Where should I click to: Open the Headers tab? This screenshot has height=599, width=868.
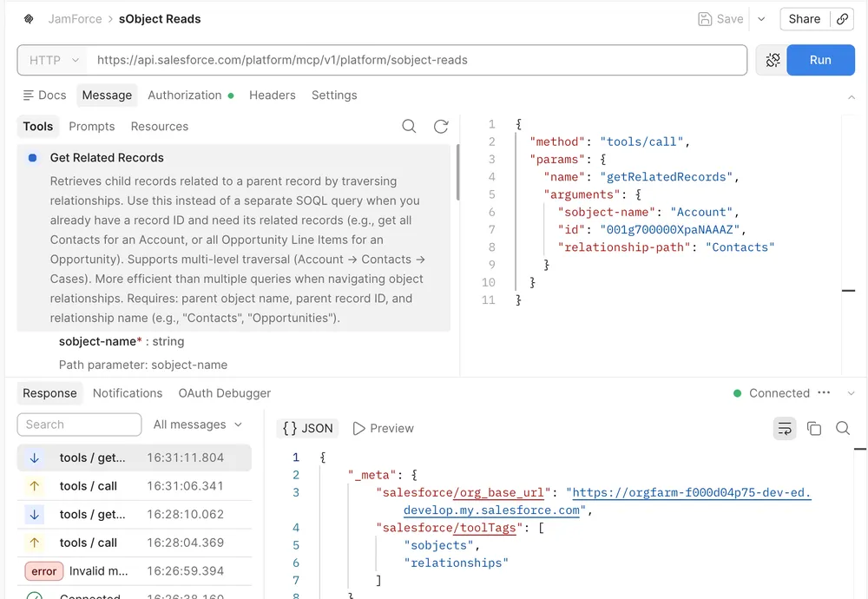pos(273,95)
